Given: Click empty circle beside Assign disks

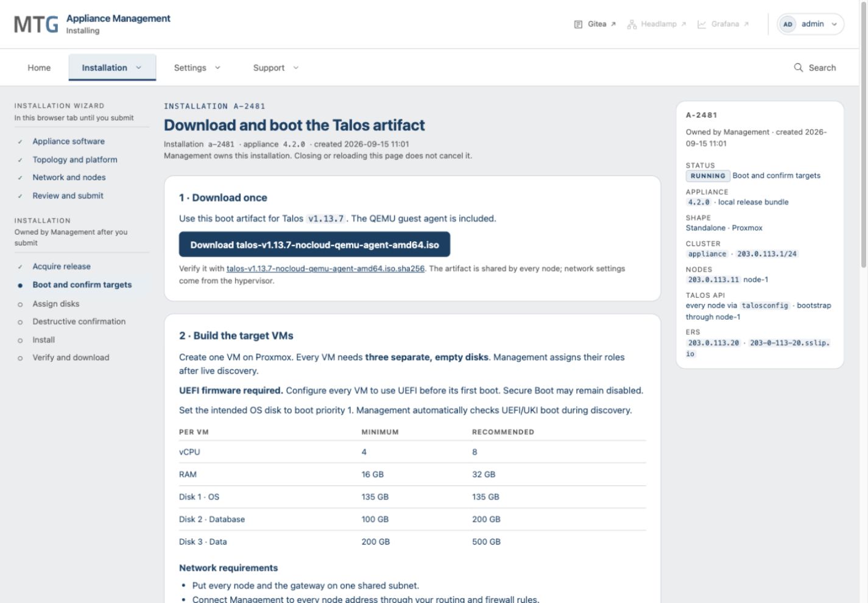Looking at the screenshot, I should pyautogui.click(x=20, y=305).
